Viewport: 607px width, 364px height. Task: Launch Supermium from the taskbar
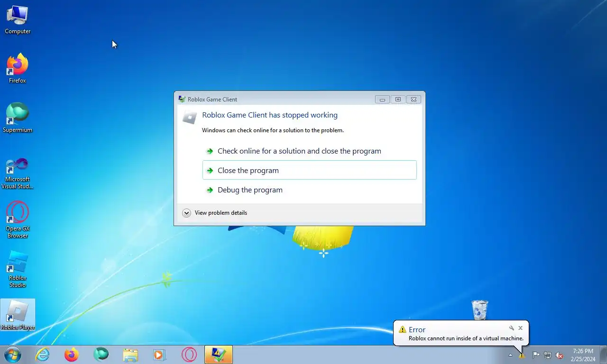(101, 355)
